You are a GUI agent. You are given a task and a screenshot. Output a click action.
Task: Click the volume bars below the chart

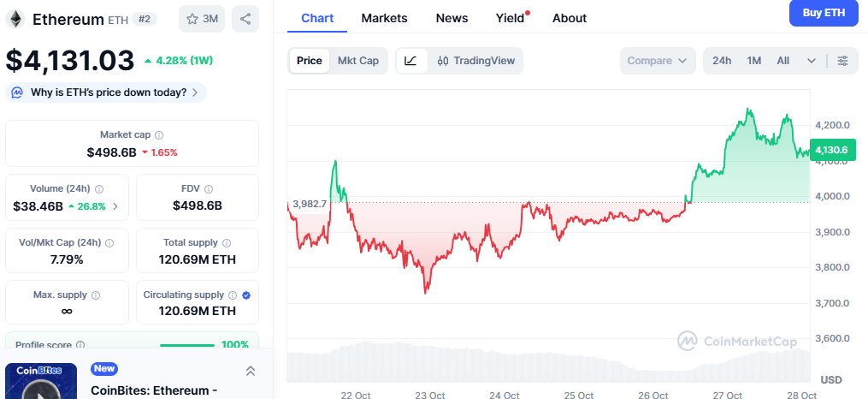click(x=547, y=362)
